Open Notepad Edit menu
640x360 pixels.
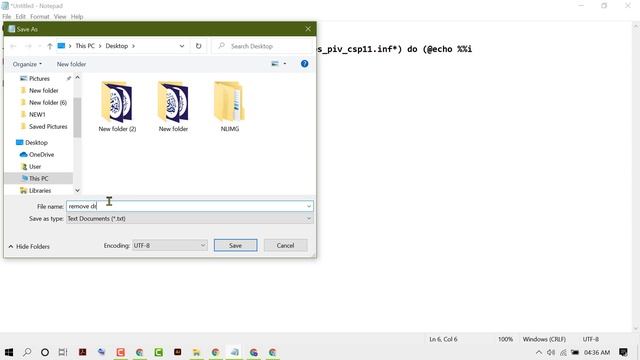(x=20, y=17)
